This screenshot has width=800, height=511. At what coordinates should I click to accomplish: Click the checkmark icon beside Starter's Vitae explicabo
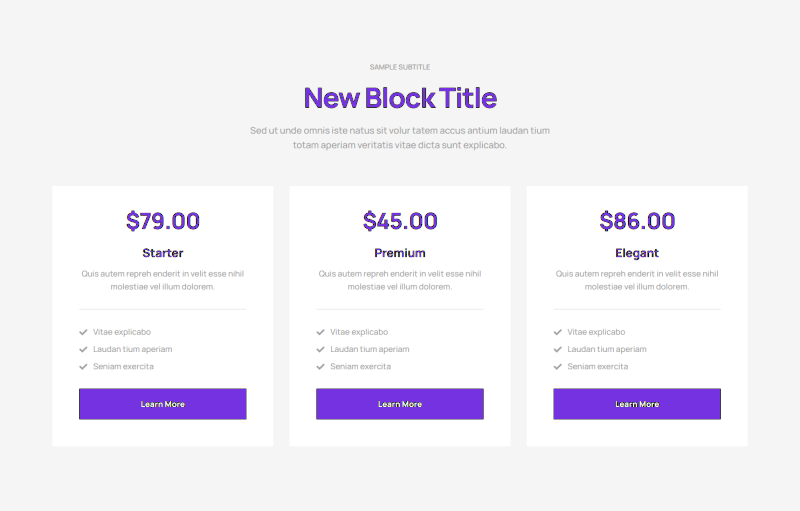click(x=83, y=332)
